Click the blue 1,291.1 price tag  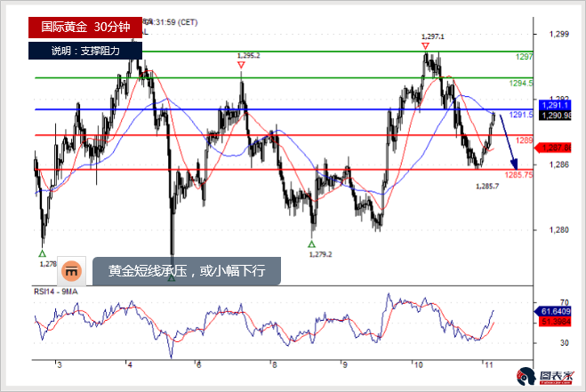coord(555,106)
